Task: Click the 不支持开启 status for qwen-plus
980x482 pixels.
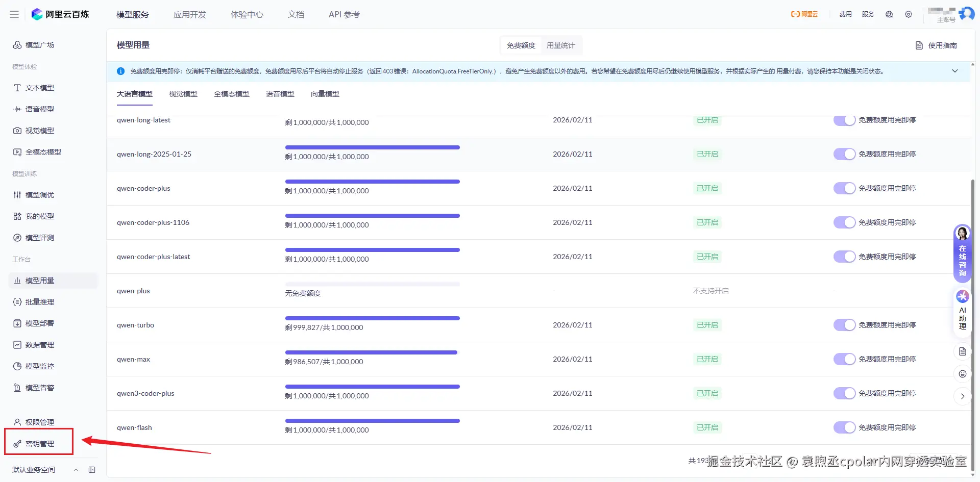Action: pos(711,291)
